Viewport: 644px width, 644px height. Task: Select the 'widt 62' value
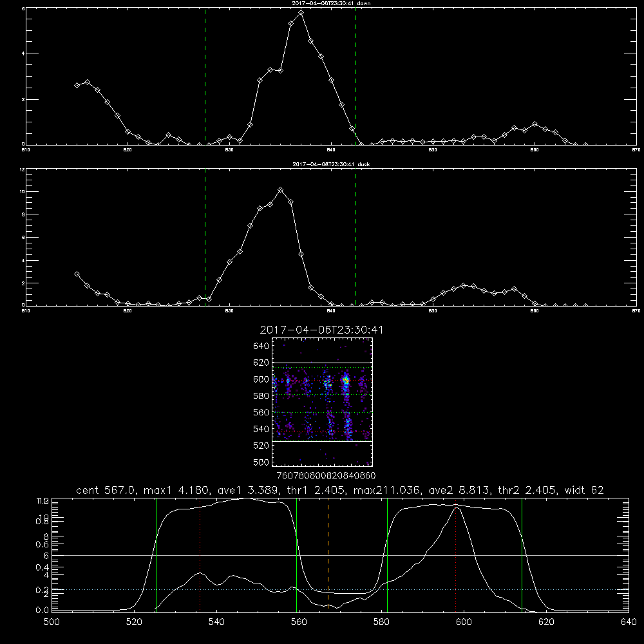584,490
